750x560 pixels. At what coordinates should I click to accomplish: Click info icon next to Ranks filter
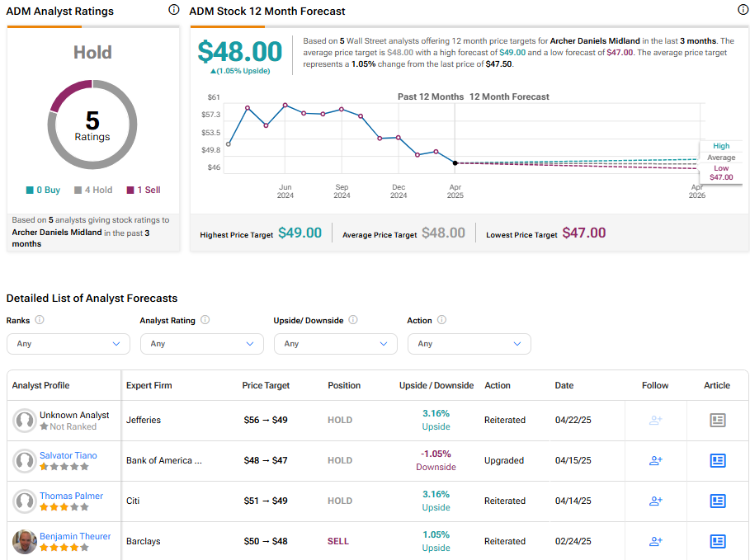click(x=40, y=319)
